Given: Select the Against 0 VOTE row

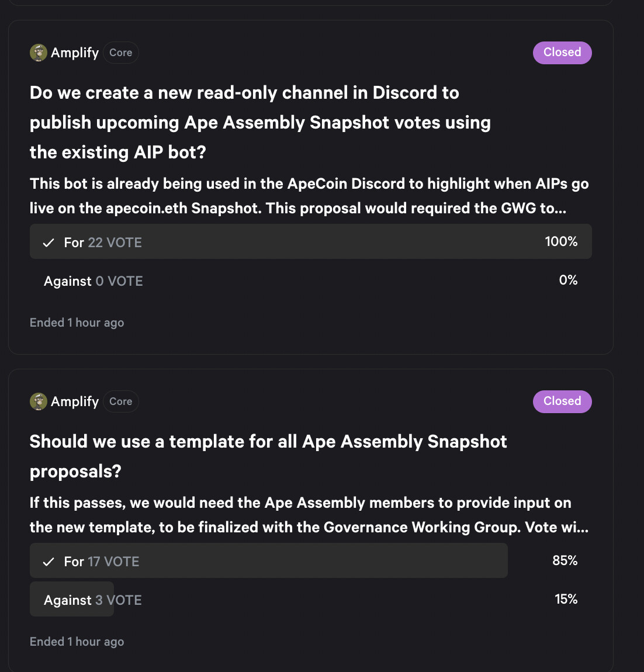Looking at the screenshot, I should (311, 280).
